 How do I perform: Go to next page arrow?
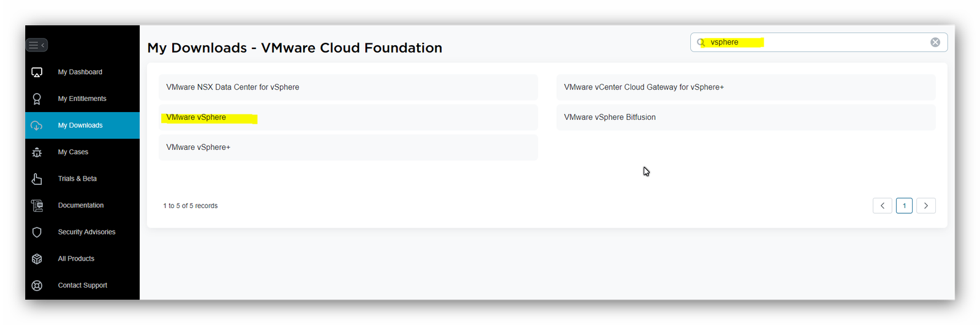[926, 206]
